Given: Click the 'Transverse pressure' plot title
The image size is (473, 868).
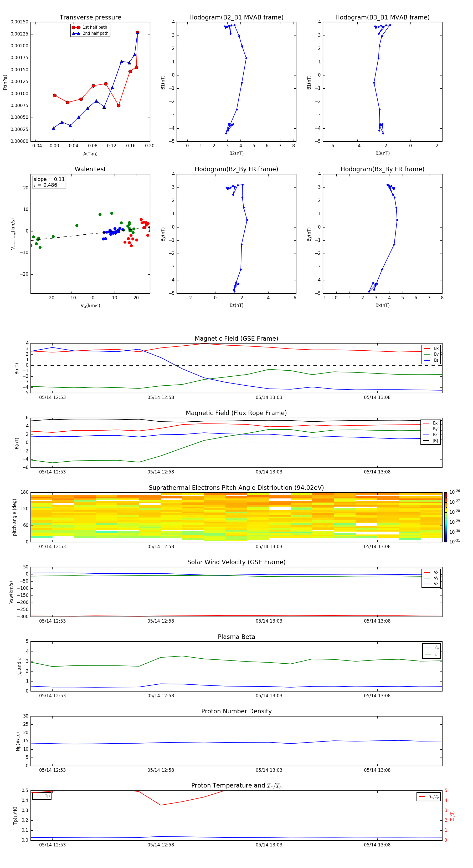Looking at the screenshot, I should (x=90, y=17).
